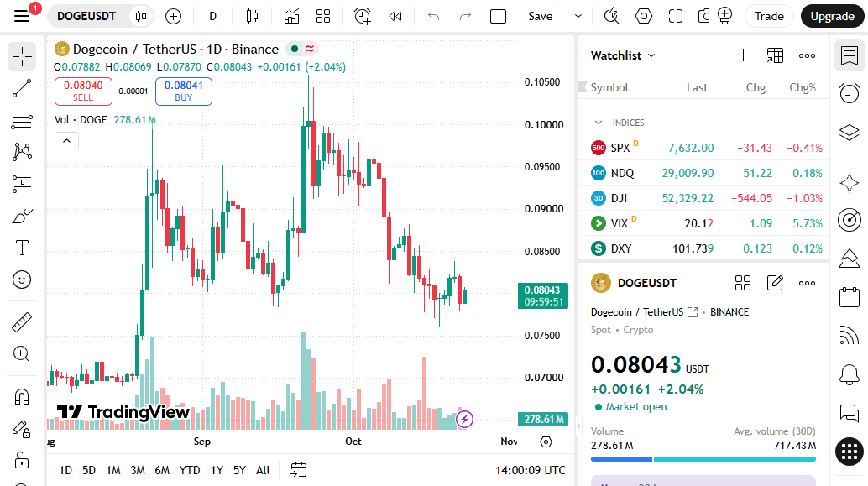Open DOGEUSDT symbol search
The width and height of the screenshot is (868, 486).
tap(86, 16)
